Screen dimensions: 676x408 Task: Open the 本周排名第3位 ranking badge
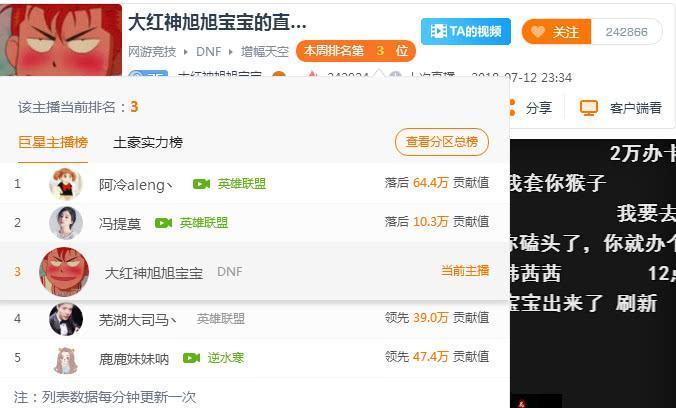point(356,51)
